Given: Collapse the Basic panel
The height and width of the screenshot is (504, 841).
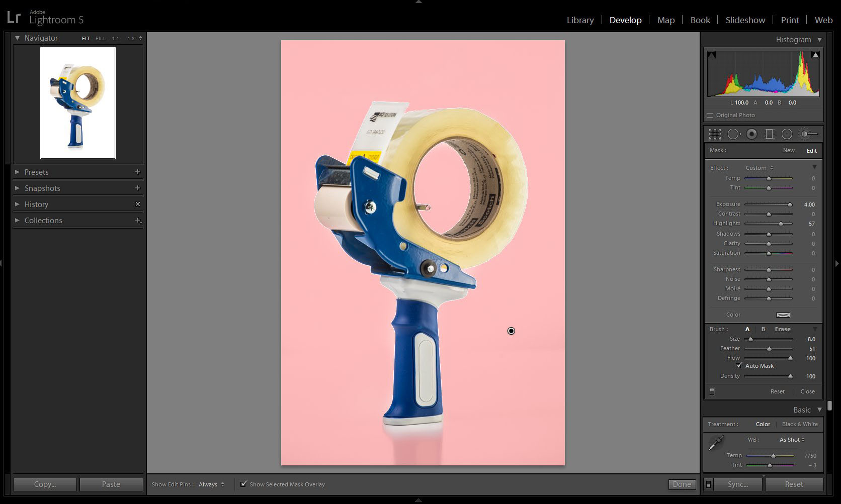Looking at the screenshot, I should (819, 410).
